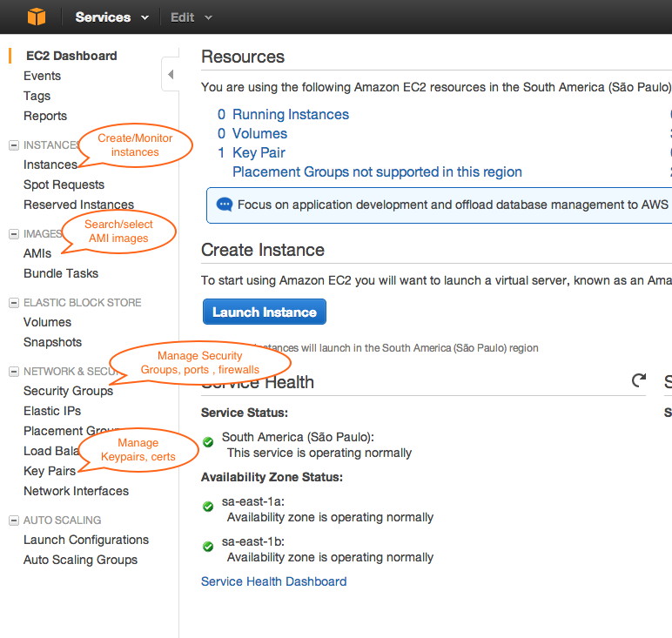The width and height of the screenshot is (672, 638).
Task: Click the 'Availability Zone Status:' label
Action: [272, 477]
